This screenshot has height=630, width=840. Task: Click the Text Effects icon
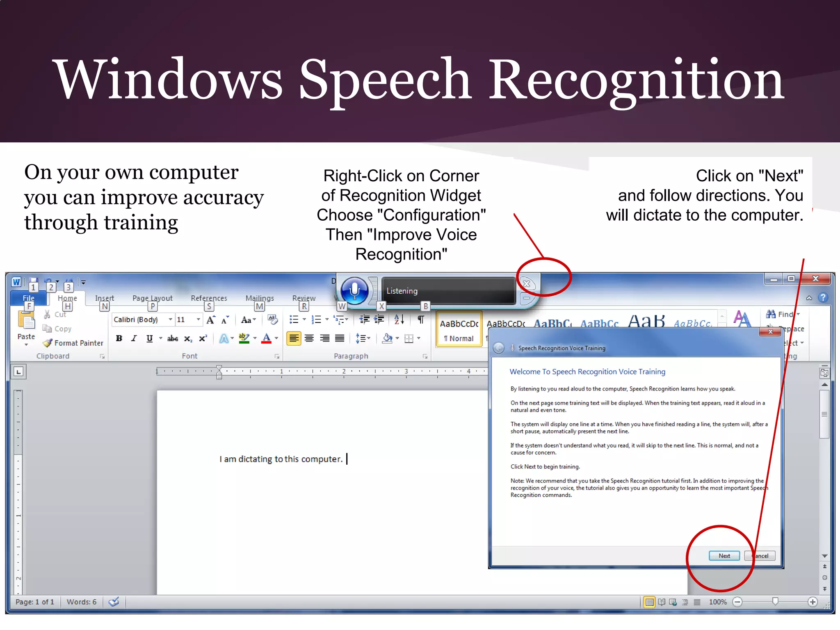click(224, 338)
